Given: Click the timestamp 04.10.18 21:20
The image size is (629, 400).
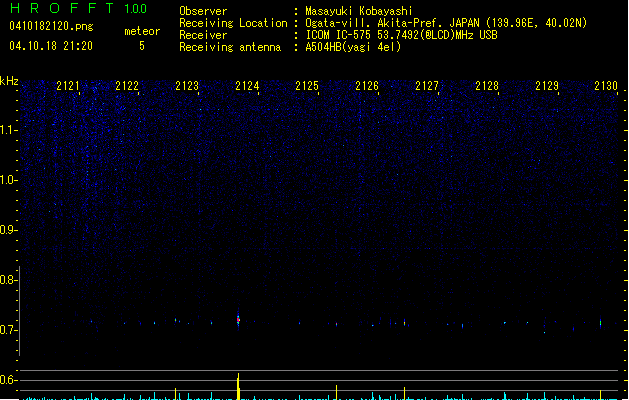Looking at the screenshot, I should pyautogui.click(x=51, y=46).
